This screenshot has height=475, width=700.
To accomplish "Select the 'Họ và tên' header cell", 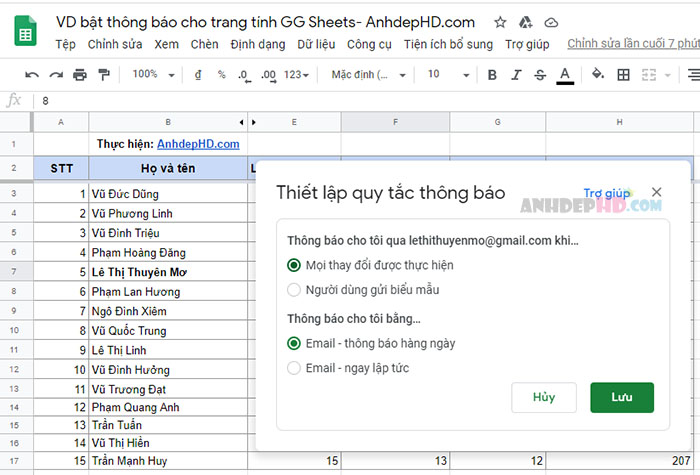I will (168, 168).
